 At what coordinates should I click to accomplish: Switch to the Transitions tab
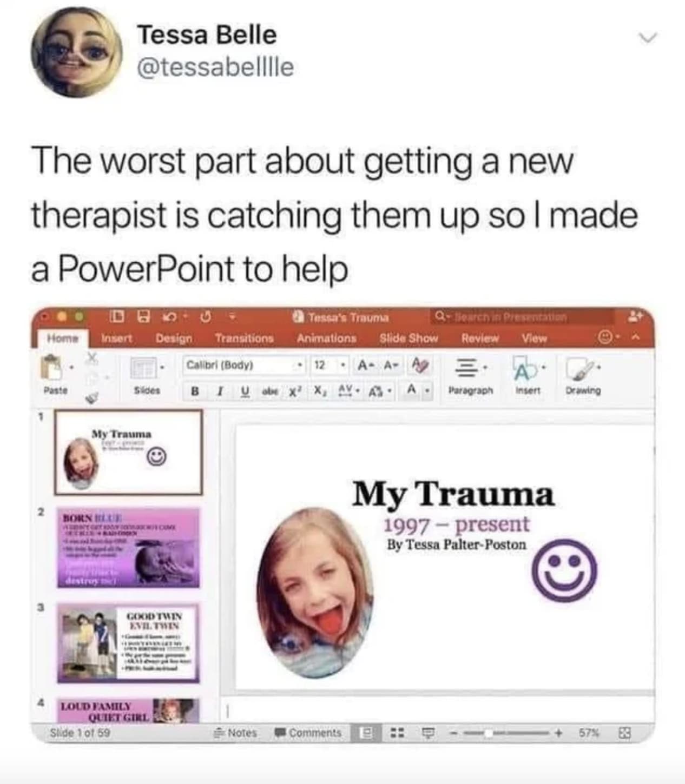point(244,338)
